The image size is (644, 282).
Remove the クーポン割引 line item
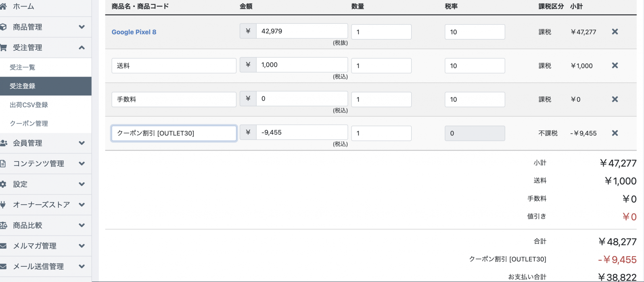615,133
